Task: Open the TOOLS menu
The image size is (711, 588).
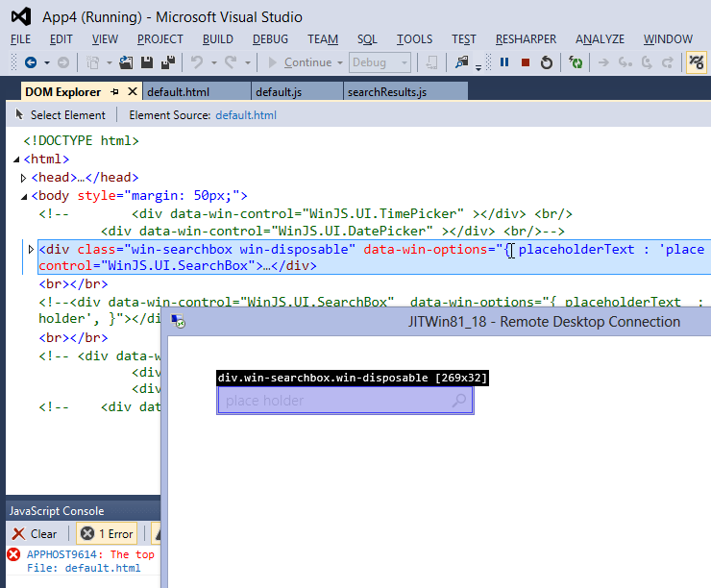Action: click(414, 39)
